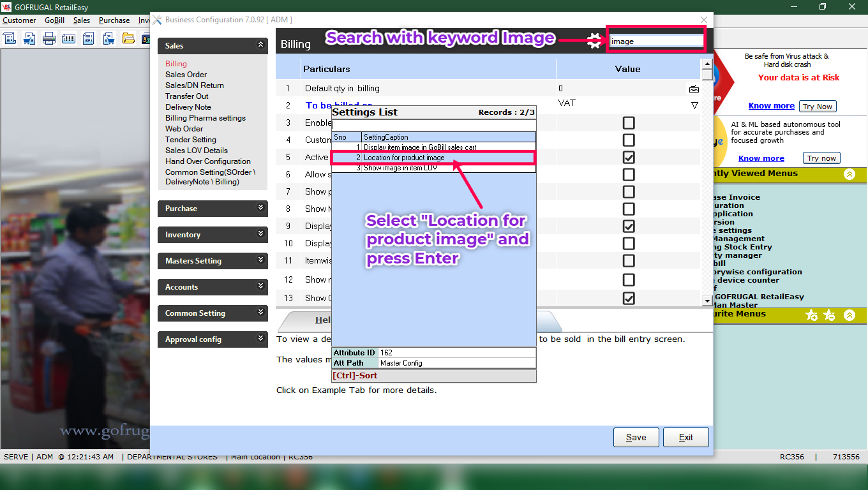868x490 pixels.
Task: Click the Save button
Action: (x=636, y=437)
